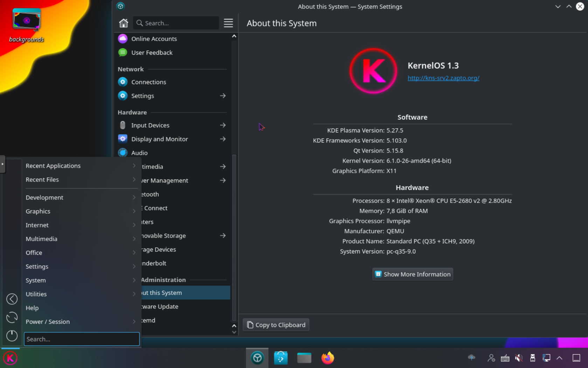The width and height of the screenshot is (588, 368).
Task: Open the hamburger menu in System Settings
Action: [x=228, y=23]
